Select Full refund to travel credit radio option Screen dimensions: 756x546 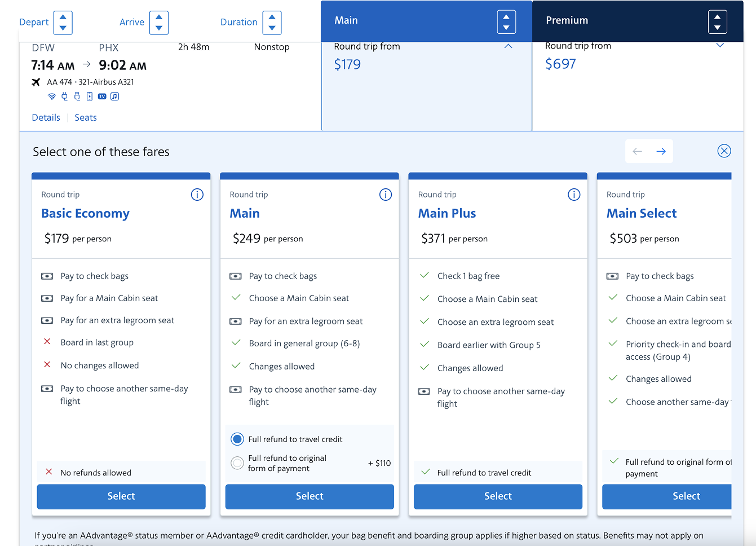click(238, 439)
